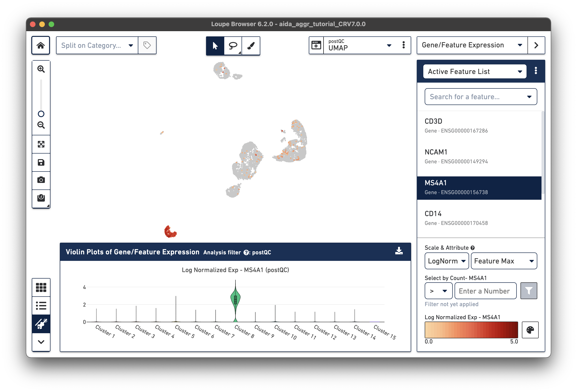Open Active Feature List options menu
Screen dimensions: 577x392
pyautogui.click(x=536, y=71)
